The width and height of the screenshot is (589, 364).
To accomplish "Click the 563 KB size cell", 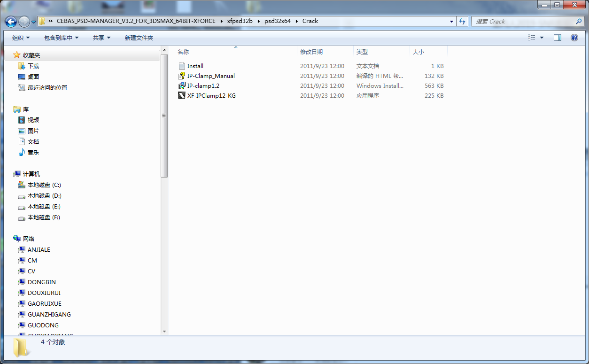I will tap(434, 85).
